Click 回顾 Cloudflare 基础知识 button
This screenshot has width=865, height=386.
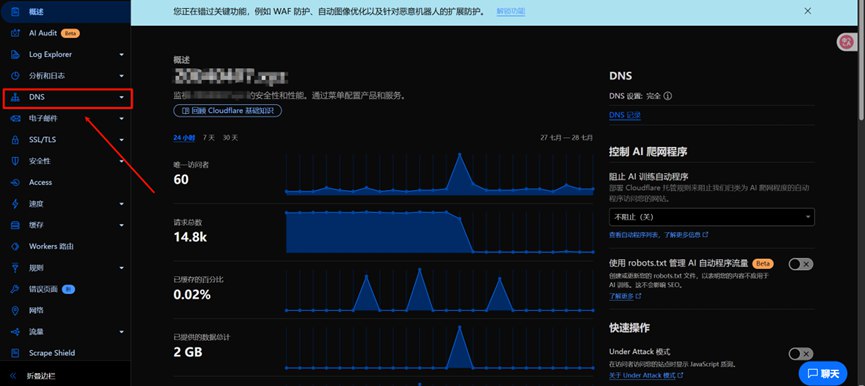(x=228, y=111)
